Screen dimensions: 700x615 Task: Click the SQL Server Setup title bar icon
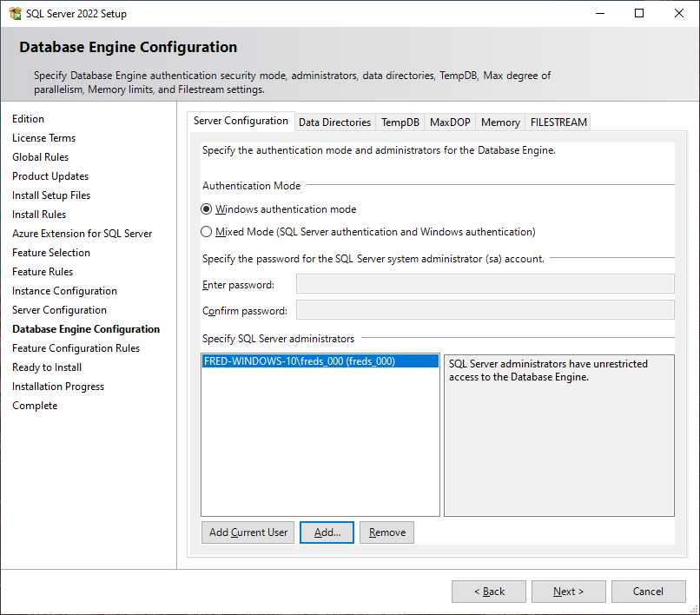(14, 13)
